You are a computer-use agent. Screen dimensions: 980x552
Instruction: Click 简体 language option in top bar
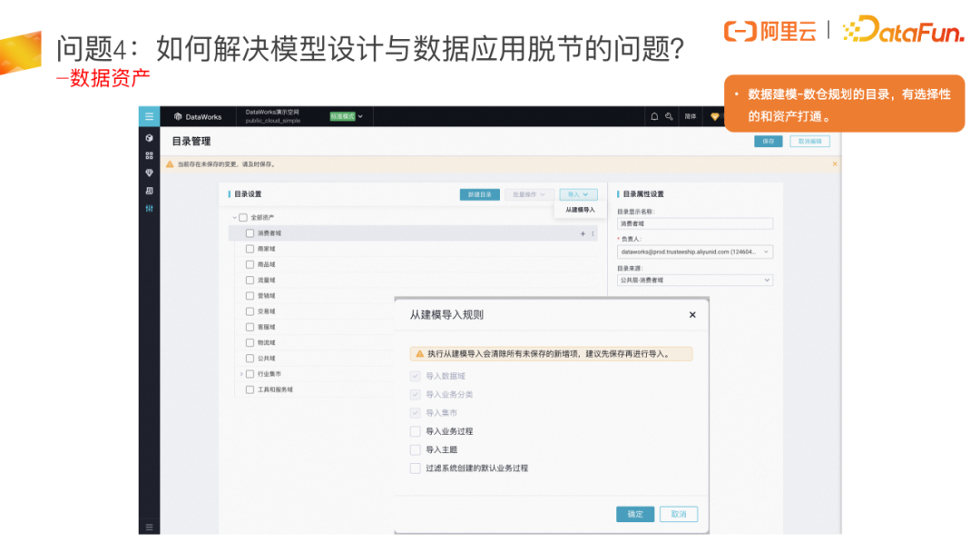pos(691,116)
